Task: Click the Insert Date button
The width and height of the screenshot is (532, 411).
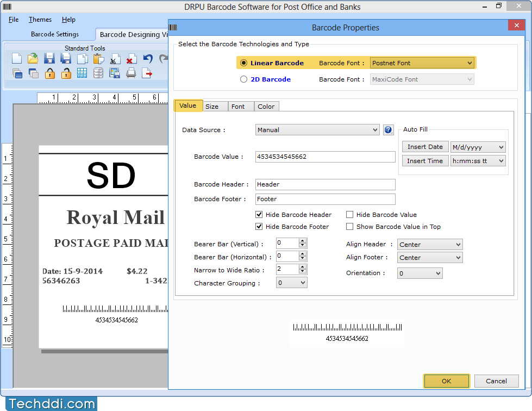Action: (425, 147)
